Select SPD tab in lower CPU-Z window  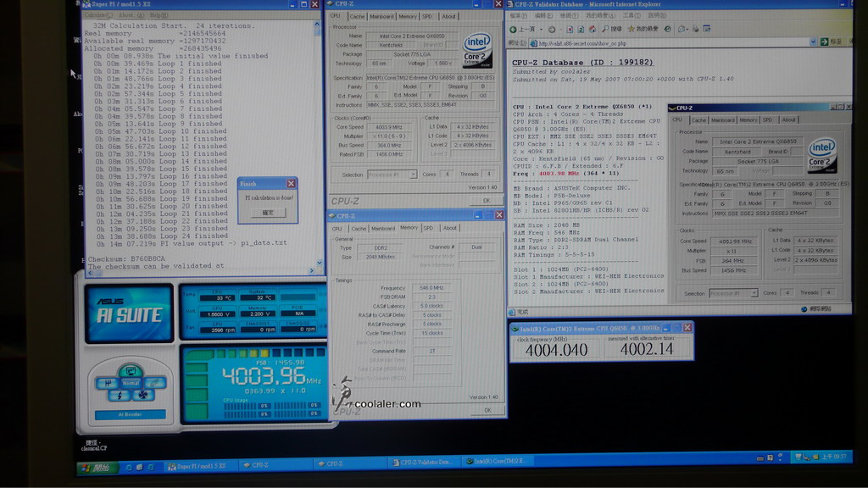(x=428, y=228)
